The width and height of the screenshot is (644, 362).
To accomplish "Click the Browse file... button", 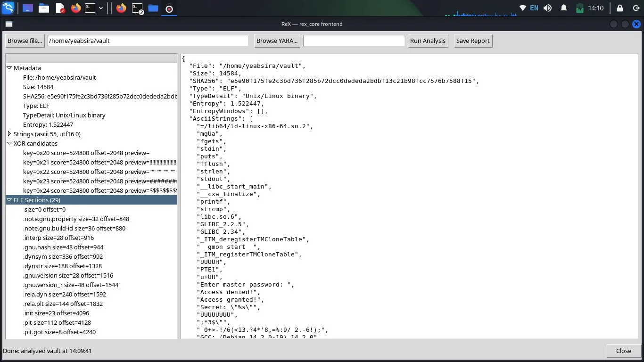I will (x=25, y=41).
